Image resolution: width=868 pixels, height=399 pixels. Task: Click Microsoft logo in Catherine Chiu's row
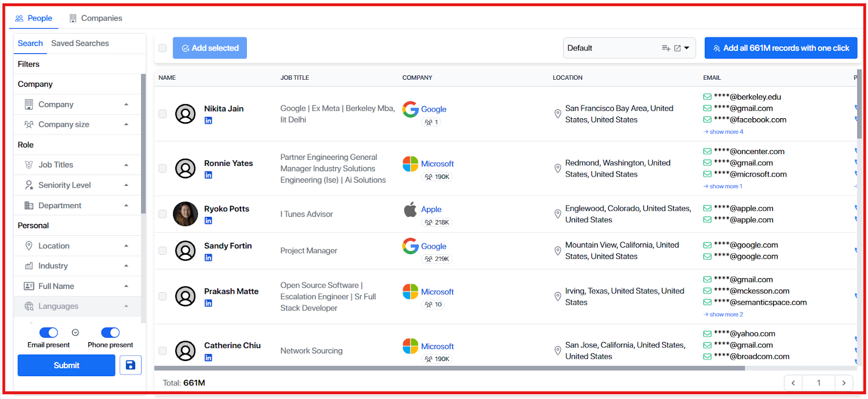pyautogui.click(x=411, y=346)
